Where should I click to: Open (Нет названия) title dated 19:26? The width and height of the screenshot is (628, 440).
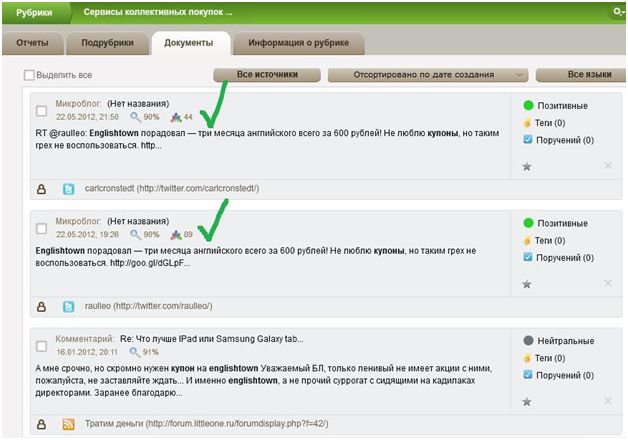[x=138, y=221]
